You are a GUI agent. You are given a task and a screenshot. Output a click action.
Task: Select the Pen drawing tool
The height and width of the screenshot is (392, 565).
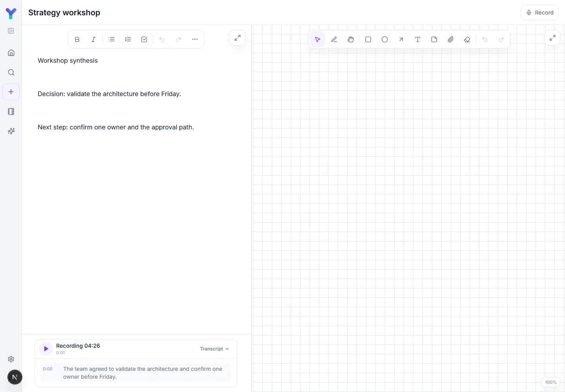(x=334, y=40)
